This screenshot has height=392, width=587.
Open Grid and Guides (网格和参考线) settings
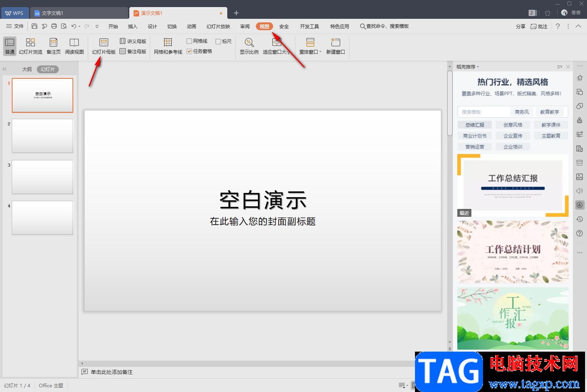click(x=168, y=46)
